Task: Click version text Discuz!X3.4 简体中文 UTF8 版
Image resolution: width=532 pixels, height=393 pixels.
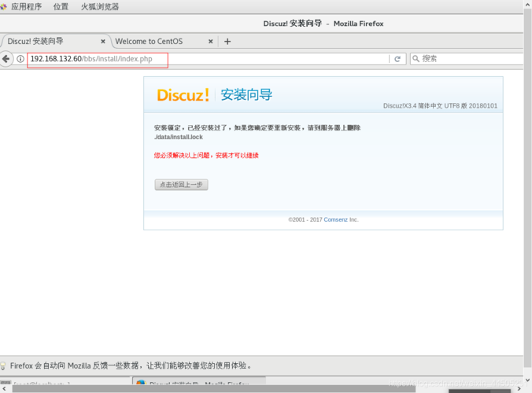Action: (x=426, y=105)
